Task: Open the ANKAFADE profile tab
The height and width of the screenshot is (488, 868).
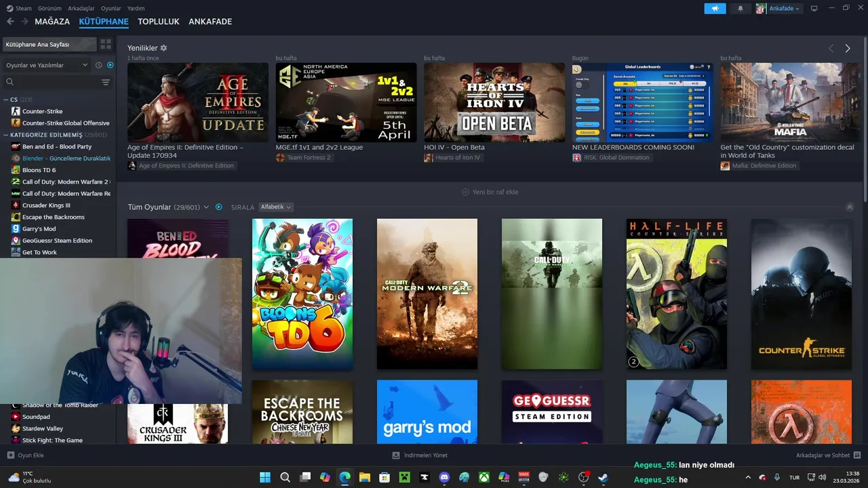Action: coord(210,22)
